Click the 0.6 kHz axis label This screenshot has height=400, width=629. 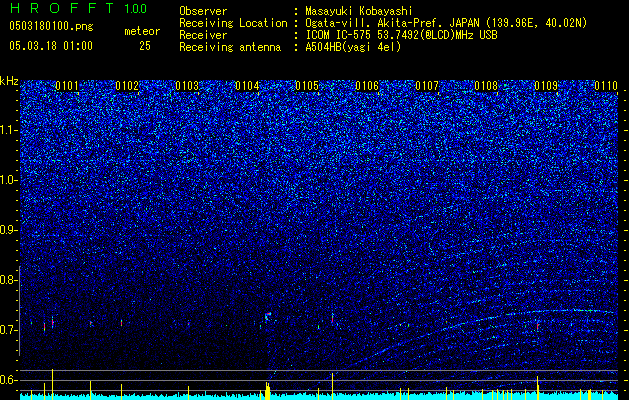9,380
